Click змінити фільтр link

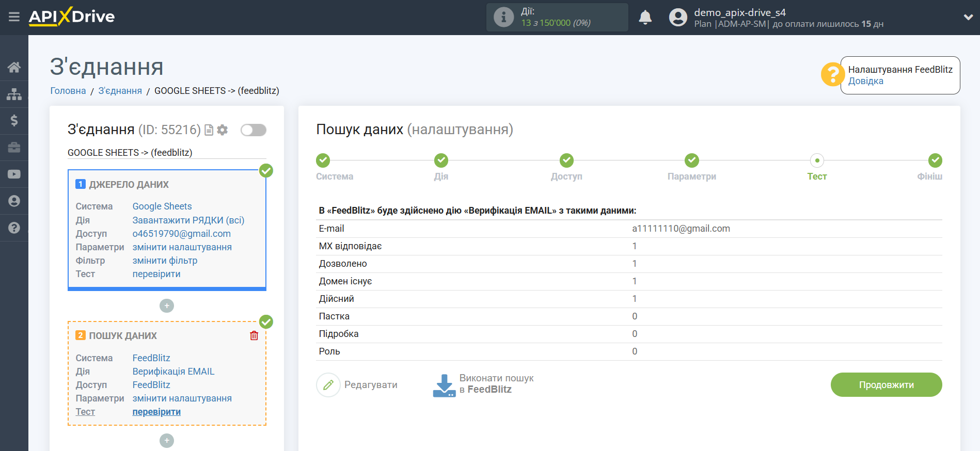click(x=165, y=261)
